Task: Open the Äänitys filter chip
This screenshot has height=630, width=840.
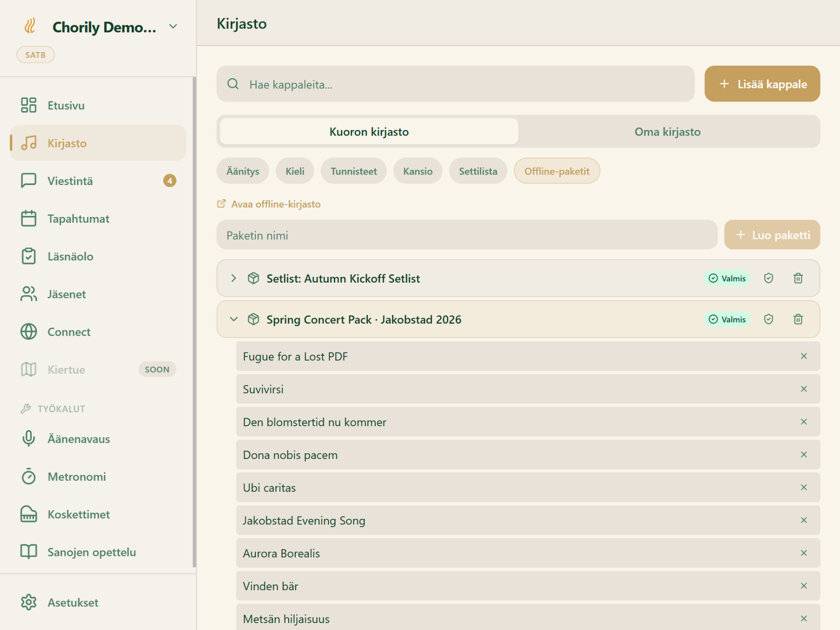Action: [243, 171]
